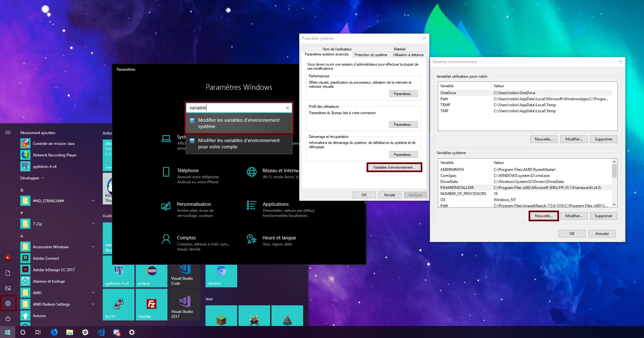The width and height of the screenshot is (644, 338).
Task: Switch to the Matériel tab
Action: 399,49
